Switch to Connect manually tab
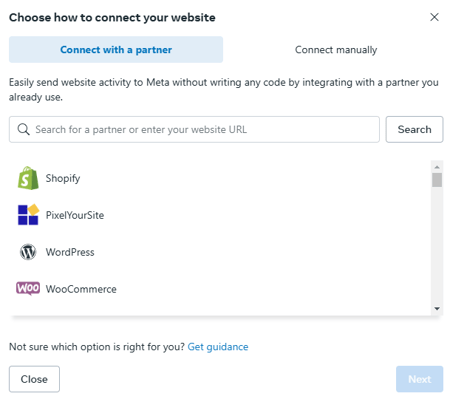 336,50
